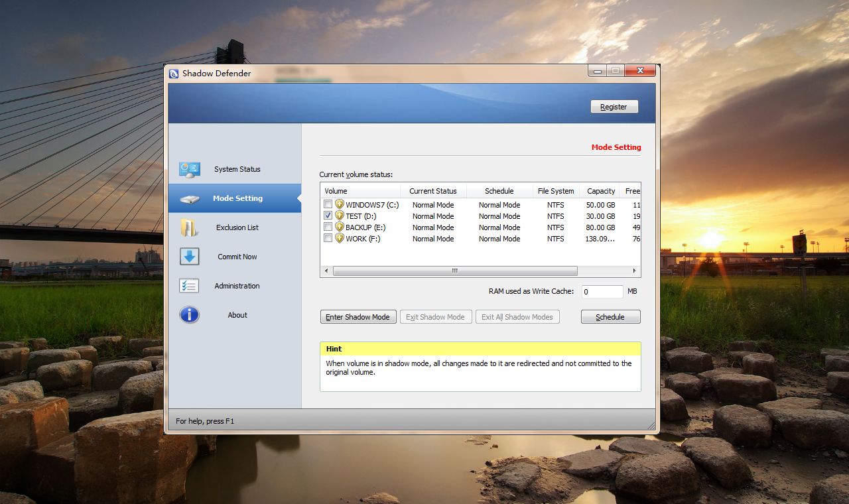This screenshot has height=504, width=849.
Task: Click the Register button
Action: coord(614,107)
